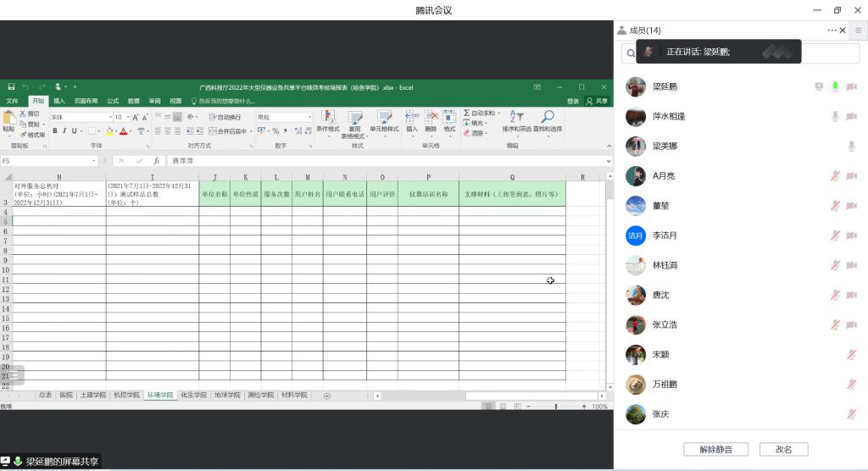
Task: Open the 插入 ribbon tab
Action: [58, 101]
